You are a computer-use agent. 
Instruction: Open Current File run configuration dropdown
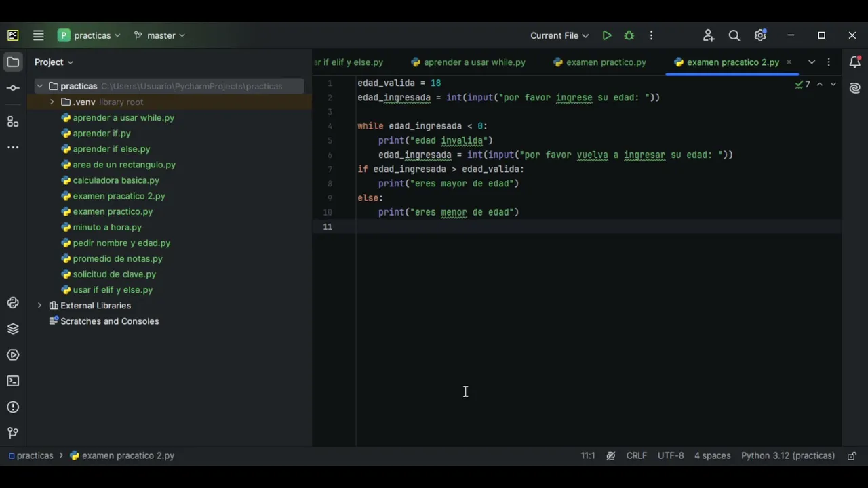click(x=559, y=35)
